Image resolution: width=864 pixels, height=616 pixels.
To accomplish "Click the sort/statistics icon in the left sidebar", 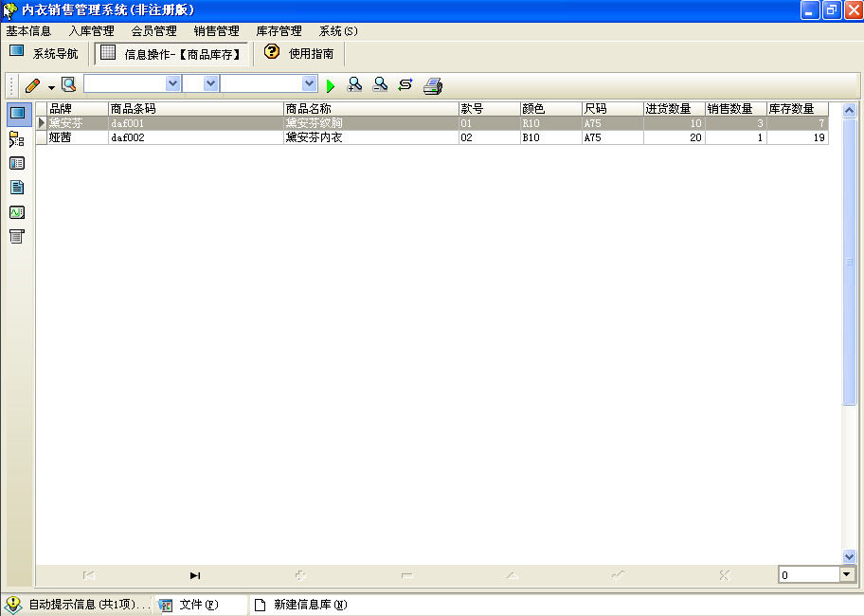I will point(16,138).
